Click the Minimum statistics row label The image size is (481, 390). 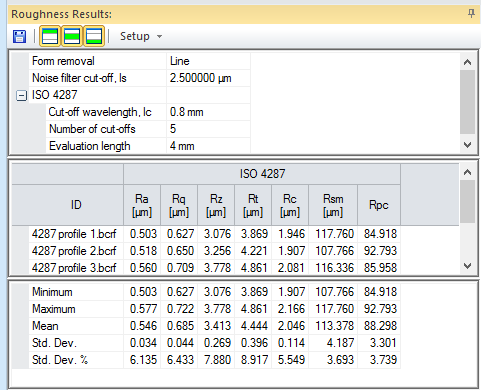coord(52,292)
